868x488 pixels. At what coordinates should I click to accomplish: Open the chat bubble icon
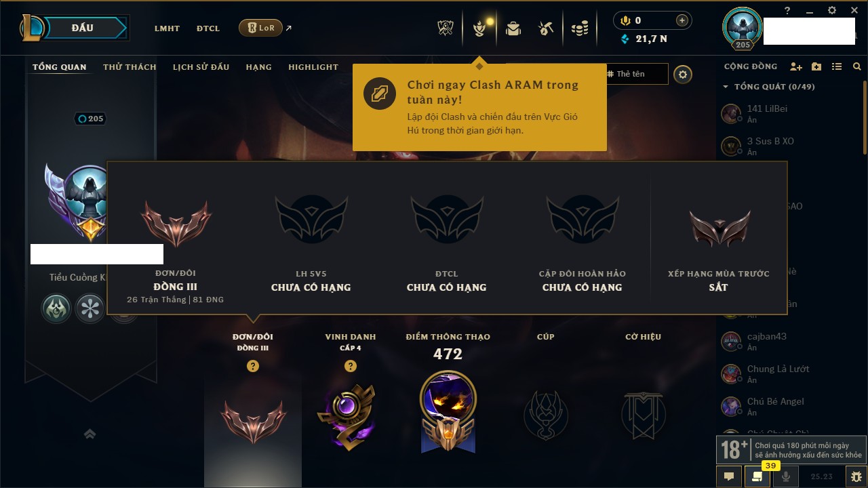(729, 476)
